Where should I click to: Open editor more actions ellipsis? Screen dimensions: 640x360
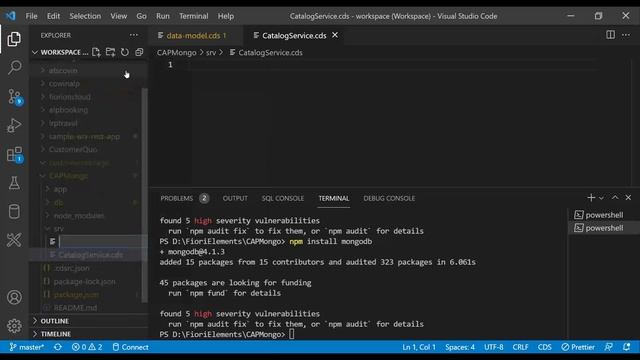626,35
